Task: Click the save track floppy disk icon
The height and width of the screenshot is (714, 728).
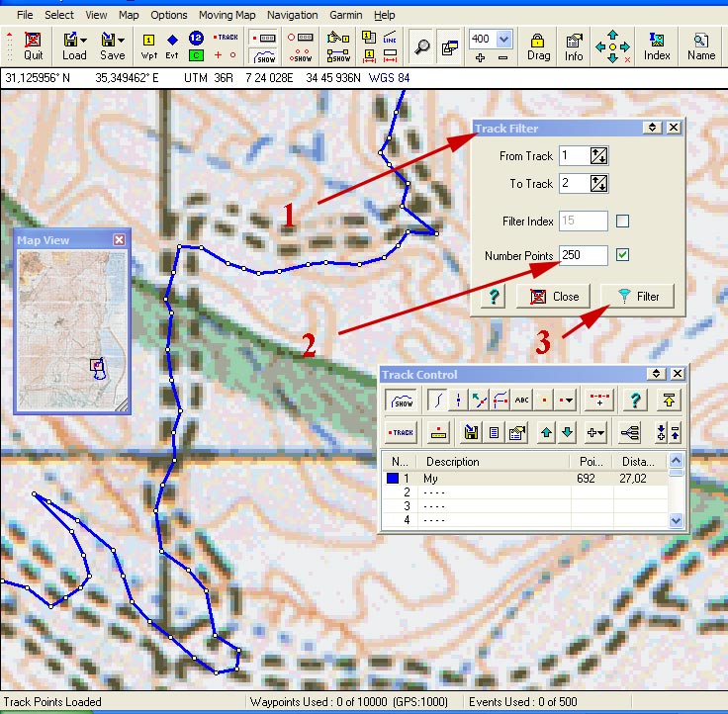Action: (x=471, y=433)
